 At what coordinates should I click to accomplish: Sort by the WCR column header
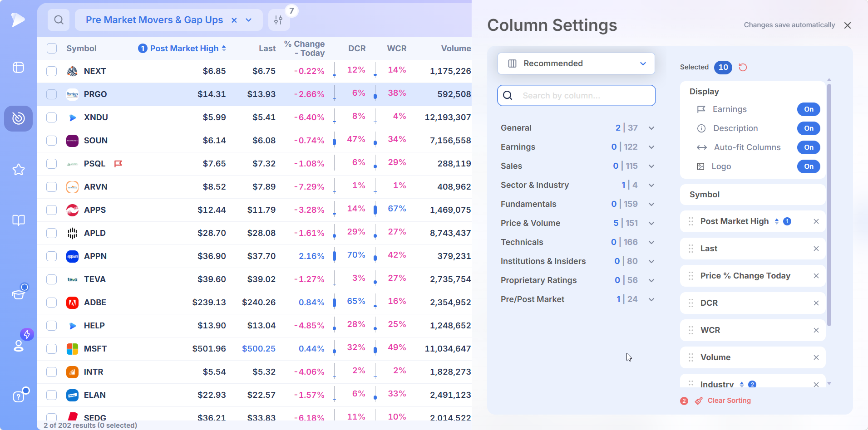point(397,49)
